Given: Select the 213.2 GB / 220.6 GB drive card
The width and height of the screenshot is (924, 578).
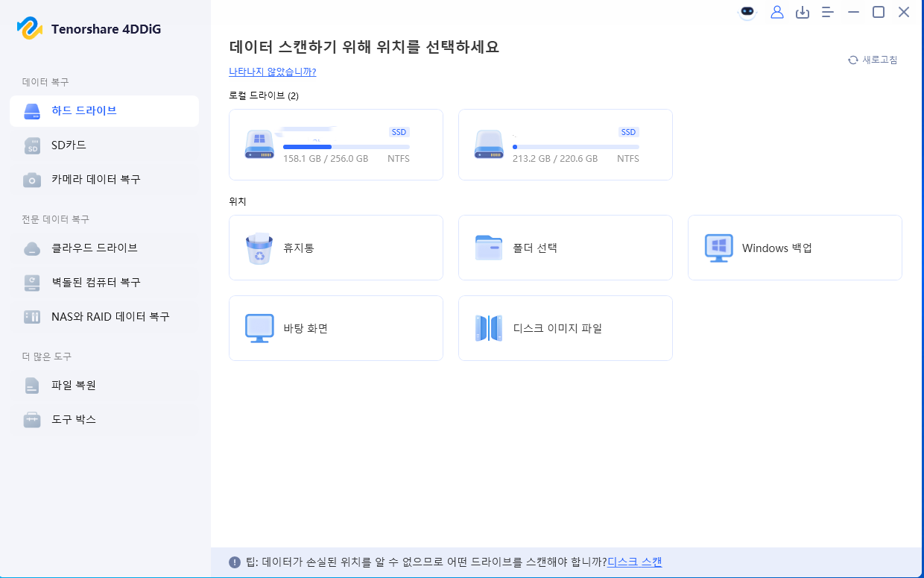Looking at the screenshot, I should [x=566, y=145].
